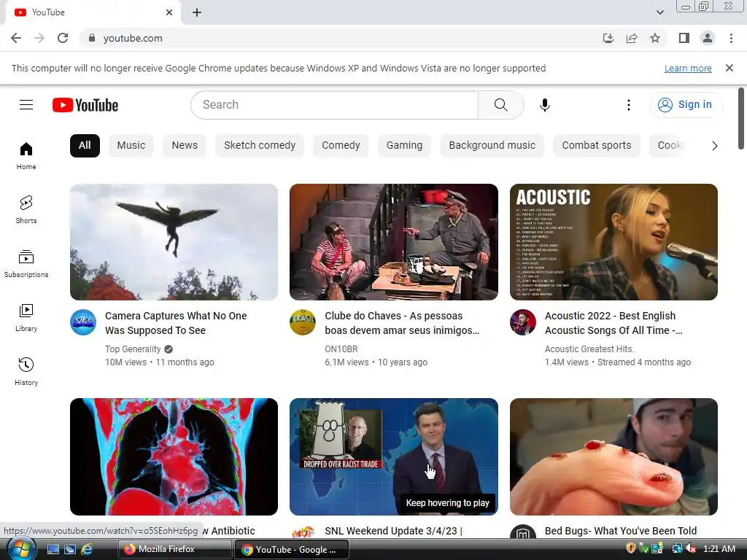Open 'Acoustic 2022 - Best English' title
The height and width of the screenshot is (560, 747).
click(x=614, y=323)
